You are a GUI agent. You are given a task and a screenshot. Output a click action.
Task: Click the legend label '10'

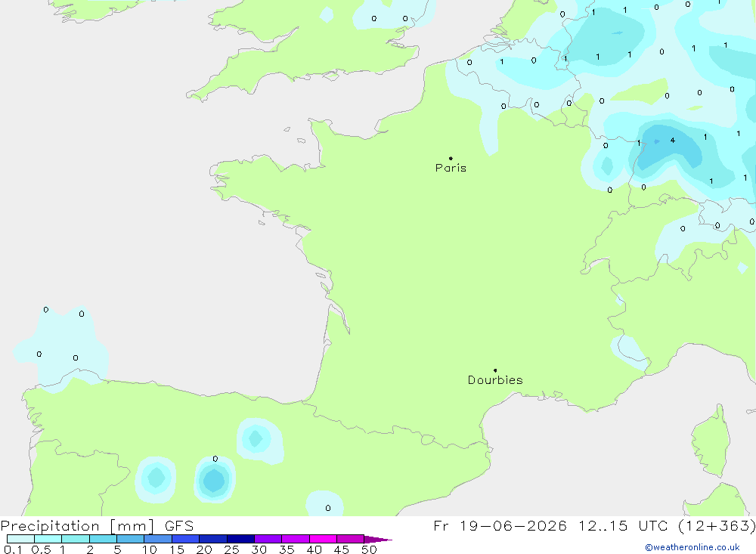click(x=150, y=549)
